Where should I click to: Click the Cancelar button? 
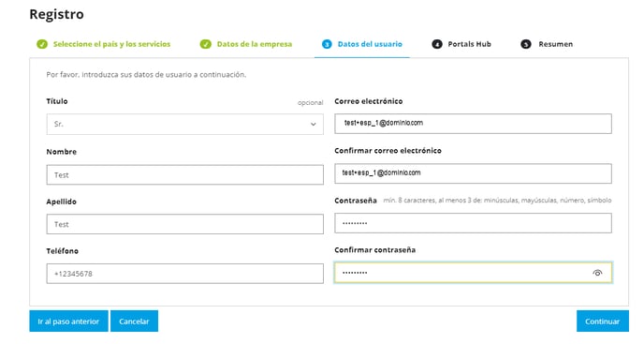coord(134,321)
